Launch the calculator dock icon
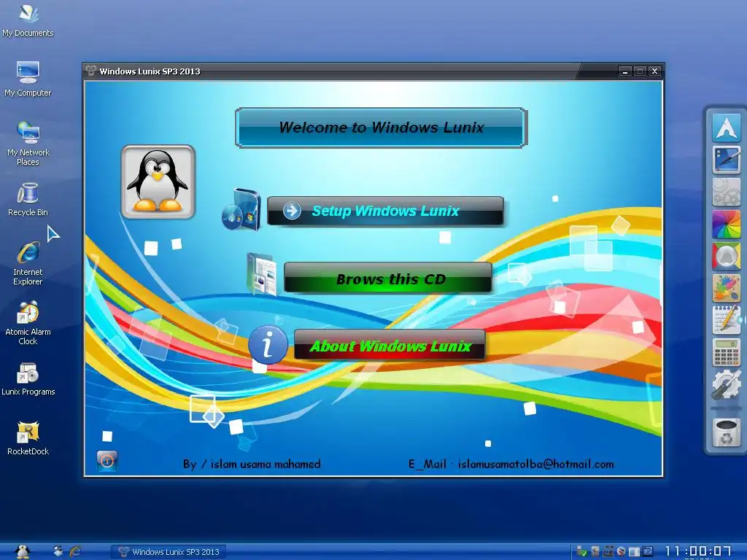Image resolution: width=747 pixels, height=560 pixels. pos(726,352)
